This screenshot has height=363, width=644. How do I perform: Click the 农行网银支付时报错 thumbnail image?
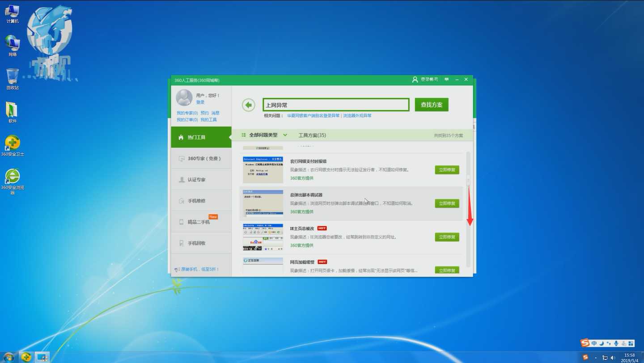coord(263,169)
